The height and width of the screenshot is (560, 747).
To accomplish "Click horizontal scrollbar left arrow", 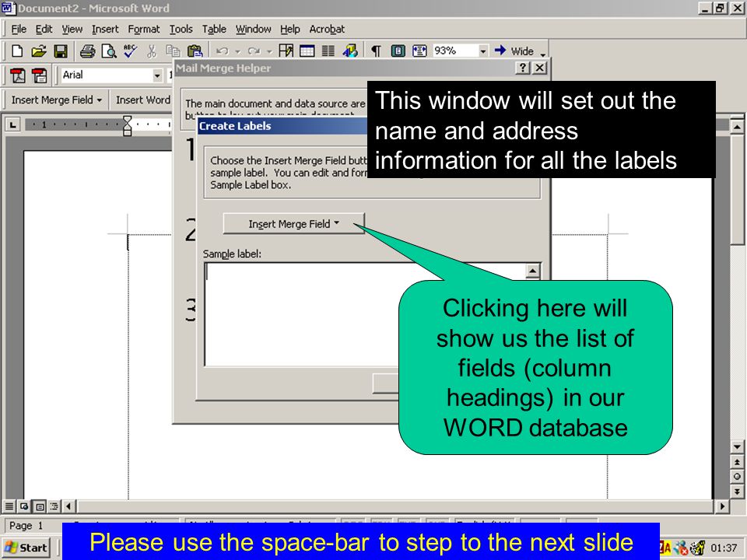I will [68, 506].
